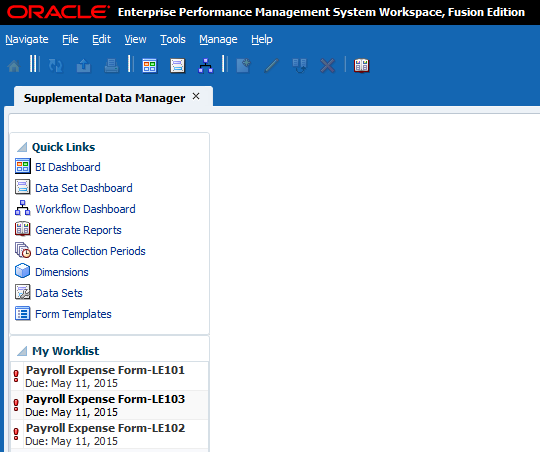Click alert icon beside Payroll Expense Form-LE102
Viewport: 540px width, 452px height.
tap(16, 434)
